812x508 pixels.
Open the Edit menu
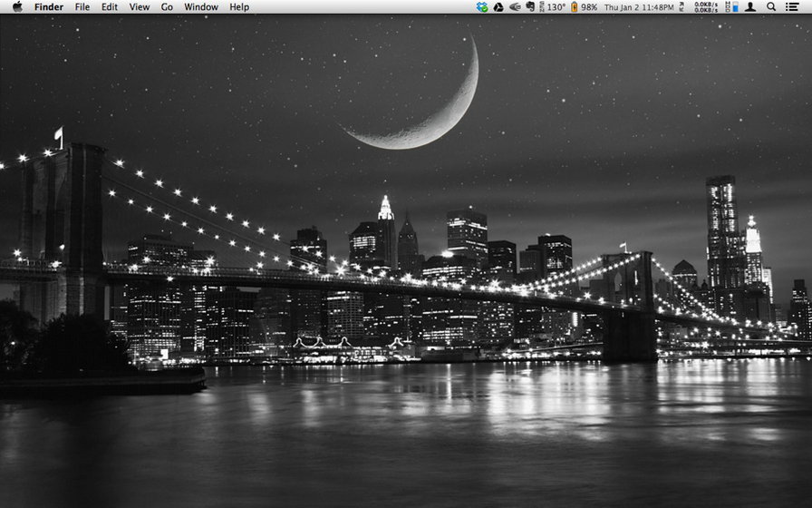pos(110,6)
